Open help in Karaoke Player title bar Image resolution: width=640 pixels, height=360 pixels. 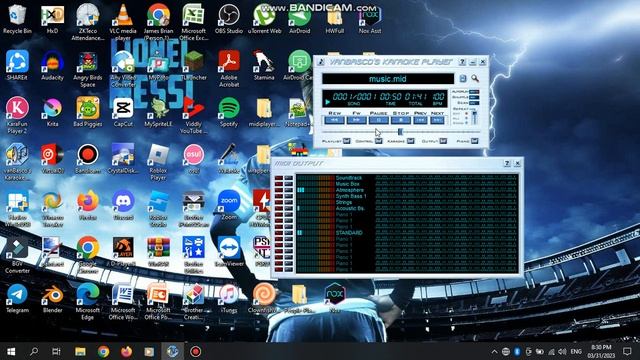[462, 62]
